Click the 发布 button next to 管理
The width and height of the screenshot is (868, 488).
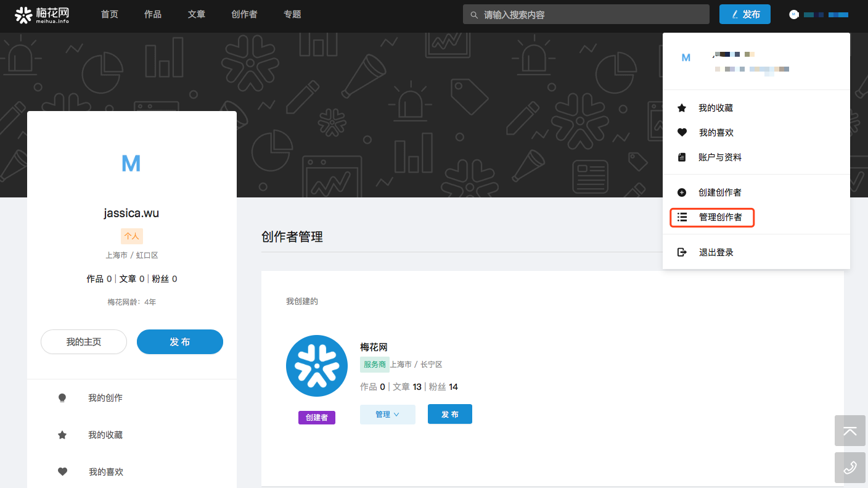449,415
